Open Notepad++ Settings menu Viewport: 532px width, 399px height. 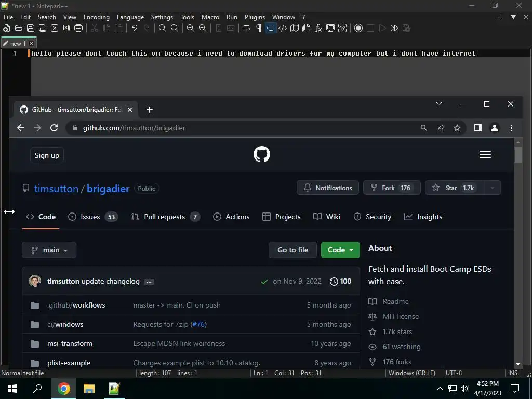click(162, 17)
